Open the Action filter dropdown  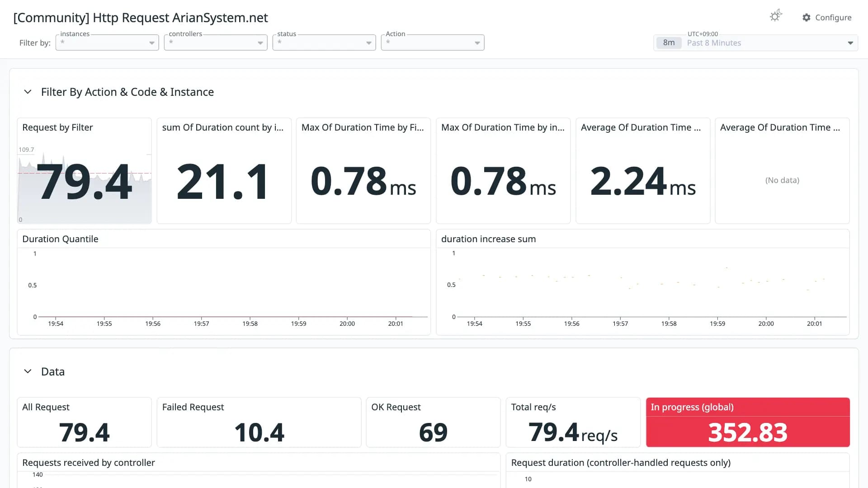tap(433, 42)
